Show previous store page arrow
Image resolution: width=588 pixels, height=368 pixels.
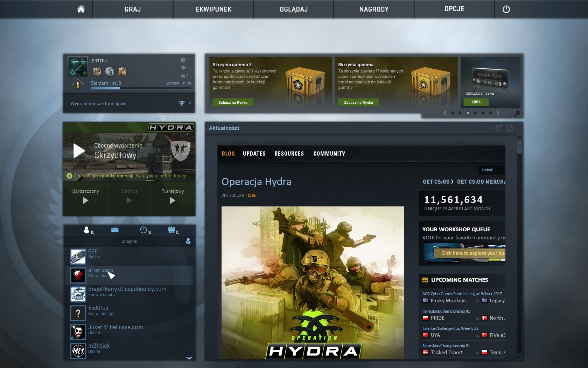click(x=445, y=113)
